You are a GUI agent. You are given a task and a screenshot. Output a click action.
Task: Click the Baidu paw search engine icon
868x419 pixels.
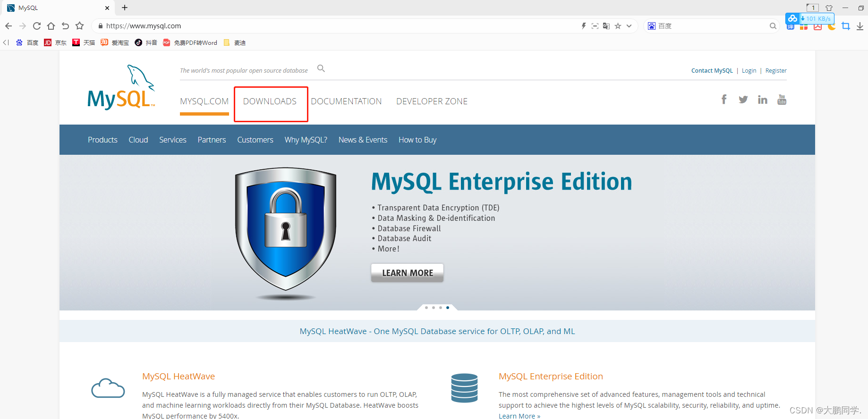pos(652,26)
